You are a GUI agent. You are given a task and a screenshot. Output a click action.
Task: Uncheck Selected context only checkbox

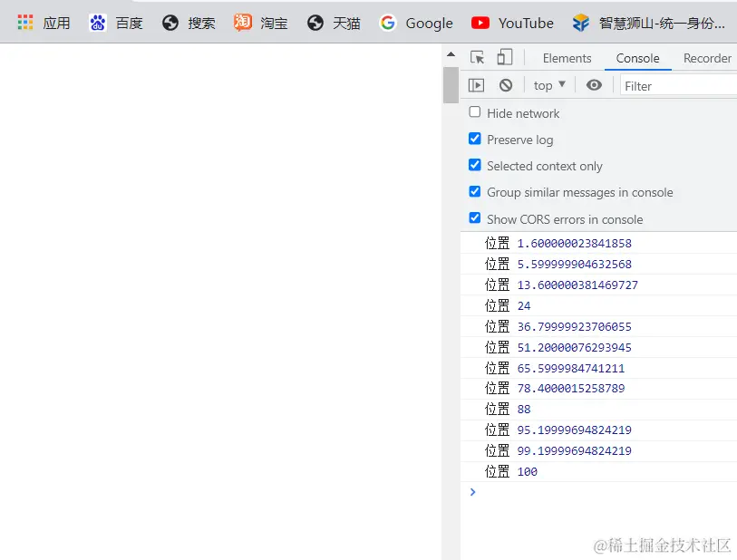tap(475, 164)
